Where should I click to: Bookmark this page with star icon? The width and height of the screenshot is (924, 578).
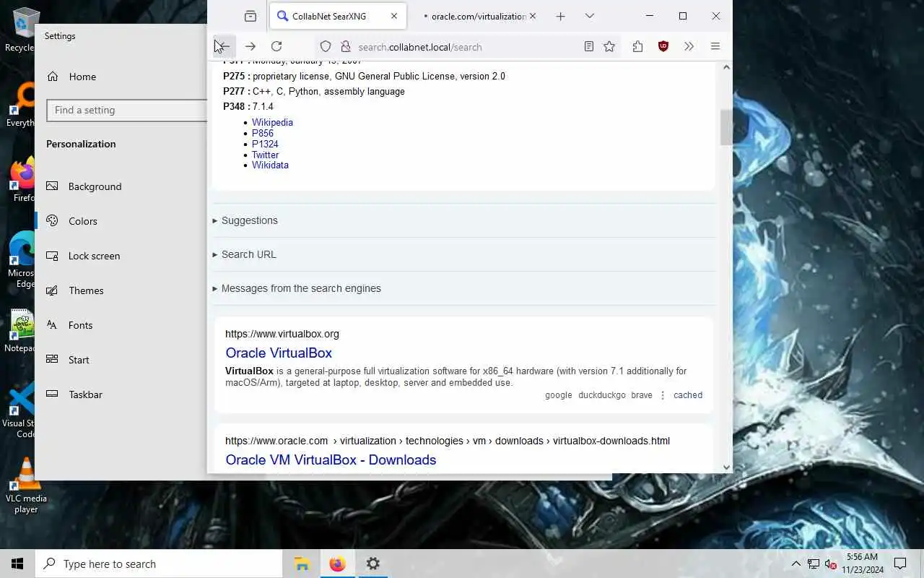tap(609, 46)
